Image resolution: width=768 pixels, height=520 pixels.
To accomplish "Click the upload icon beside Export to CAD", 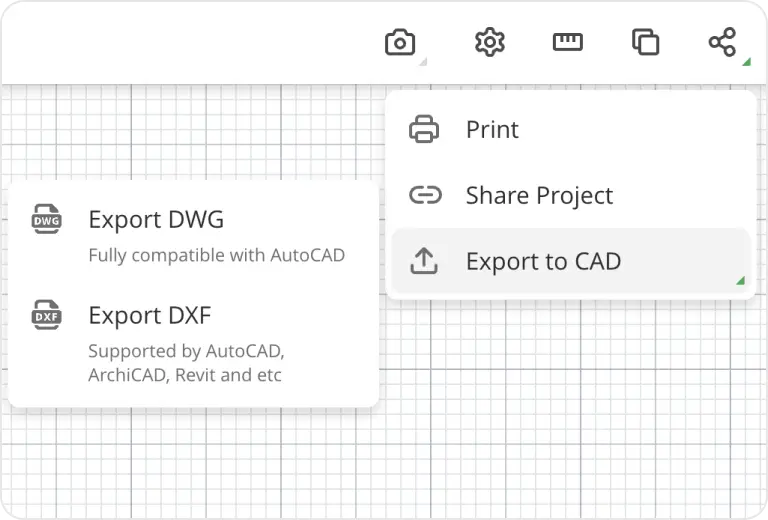I will click(425, 261).
